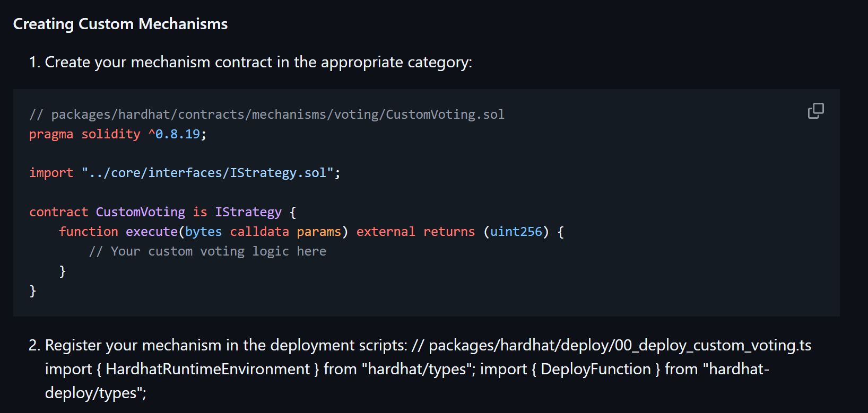Click the 'function execute' declaration line
868x413 pixels.
pos(311,232)
